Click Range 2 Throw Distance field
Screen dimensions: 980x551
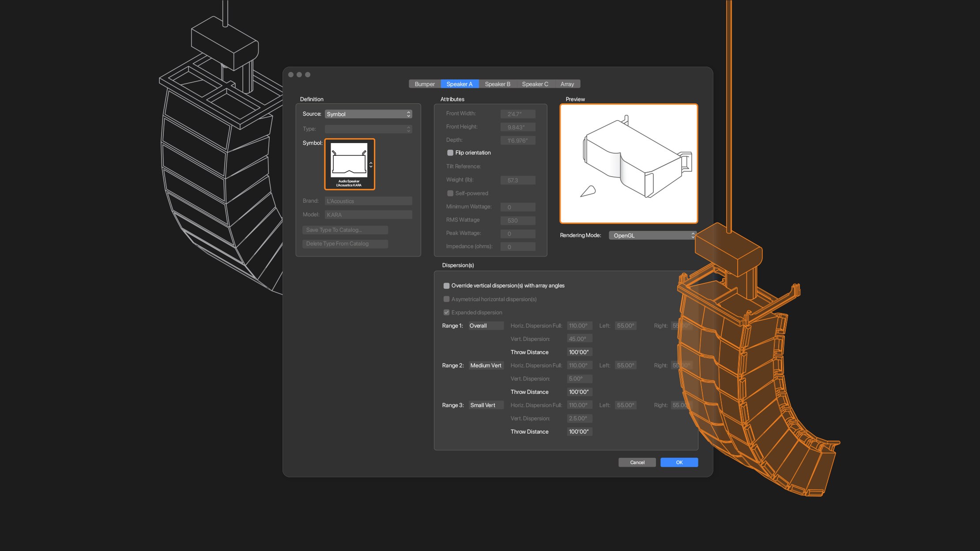[580, 392]
